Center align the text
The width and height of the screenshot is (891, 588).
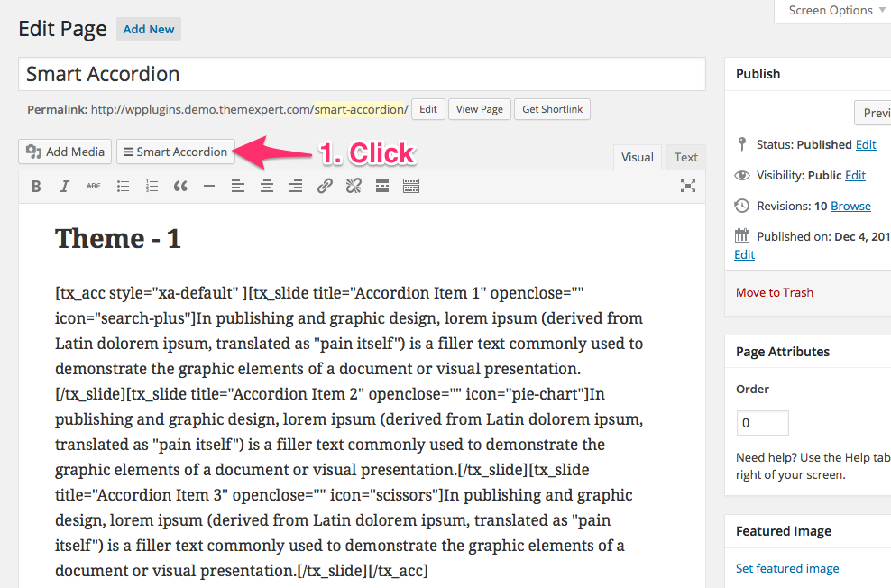pyautogui.click(x=267, y=187)
